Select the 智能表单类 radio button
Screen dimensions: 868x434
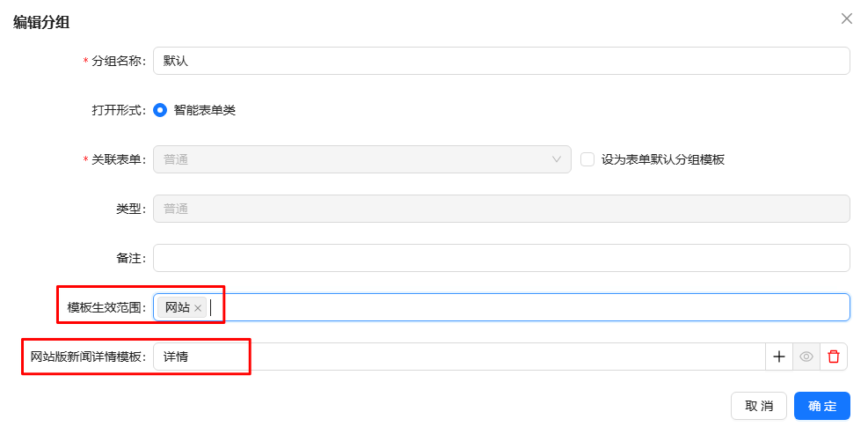[x=160, y=110]
